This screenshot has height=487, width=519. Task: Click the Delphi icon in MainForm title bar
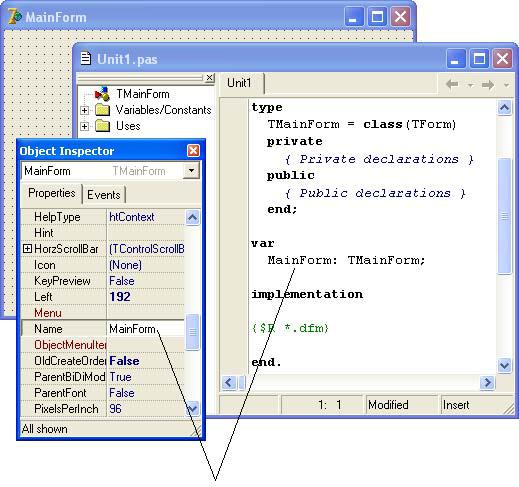point(15,17)
